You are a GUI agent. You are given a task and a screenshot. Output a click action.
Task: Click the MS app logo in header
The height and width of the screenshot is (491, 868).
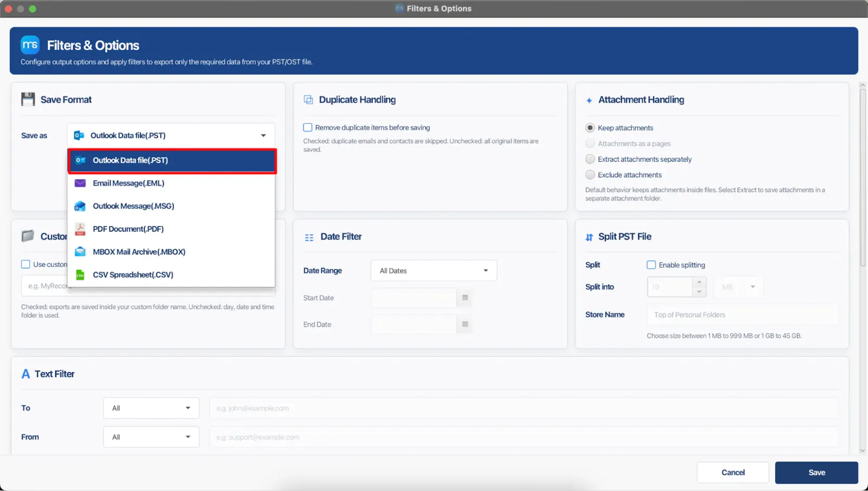pyautogui.click(x=30, y=45)
